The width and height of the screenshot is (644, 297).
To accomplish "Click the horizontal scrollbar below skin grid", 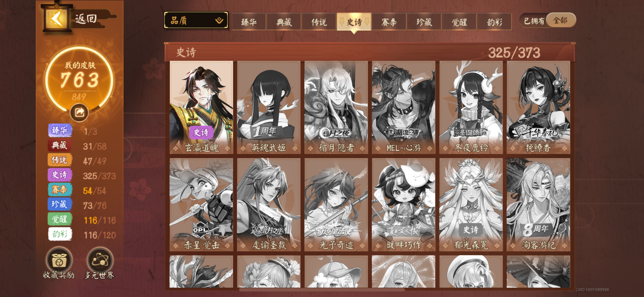I will 322,290.
